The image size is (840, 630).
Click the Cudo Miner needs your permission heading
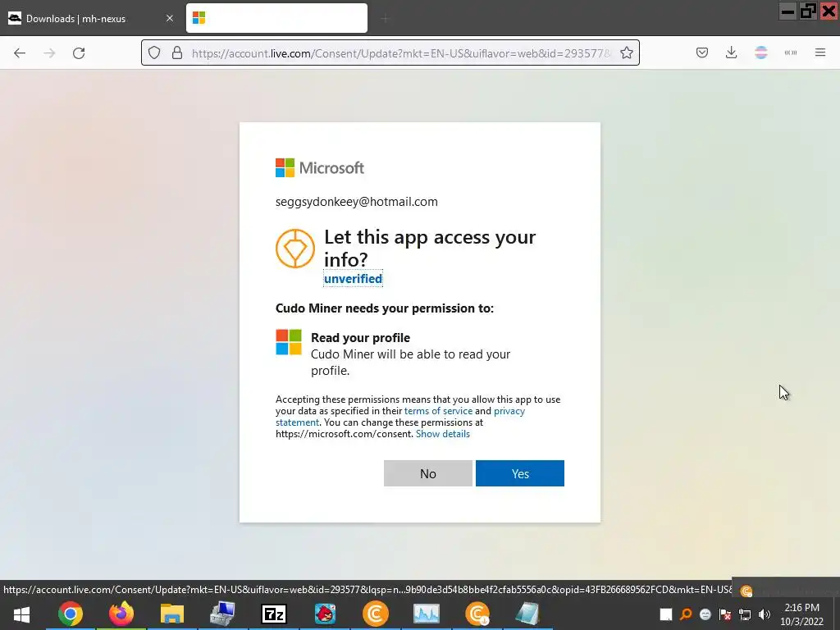[385, 308]
